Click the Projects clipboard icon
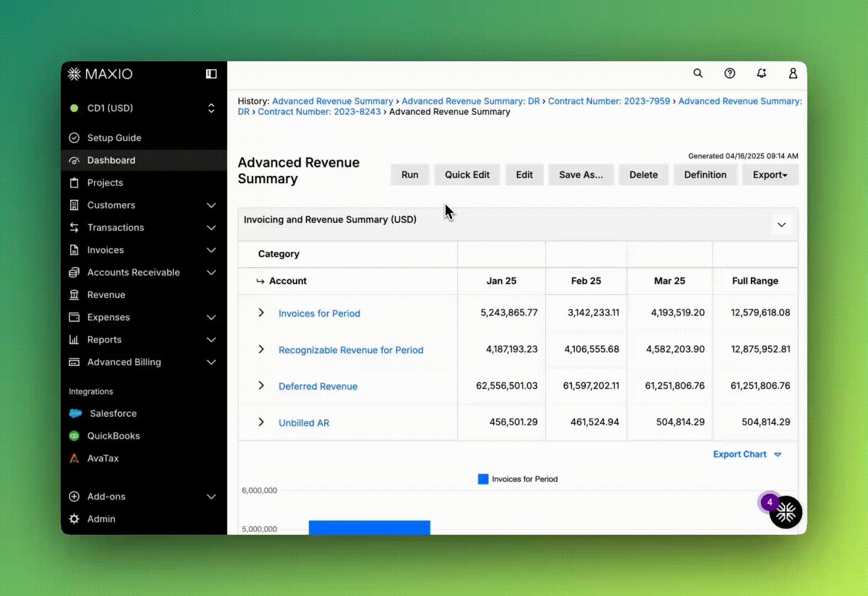This screenshot has width=868, height=596. [74, 183]
